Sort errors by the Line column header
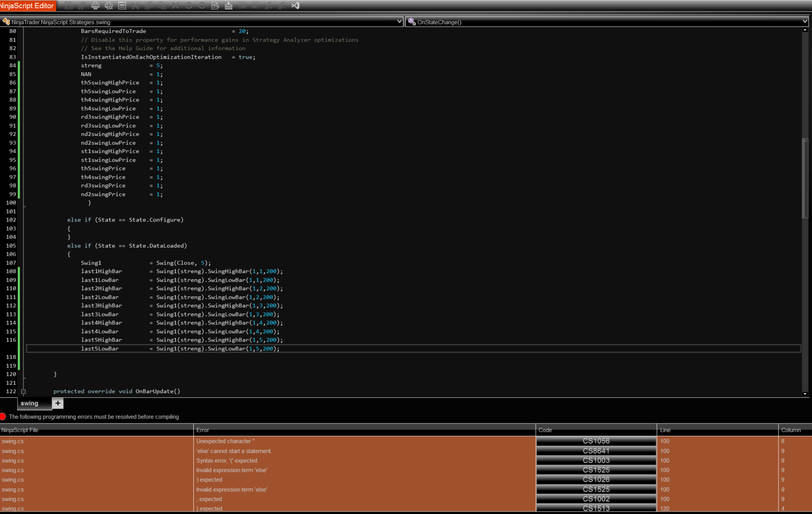This screenshot has height=514, width=812. click(665, 430)
